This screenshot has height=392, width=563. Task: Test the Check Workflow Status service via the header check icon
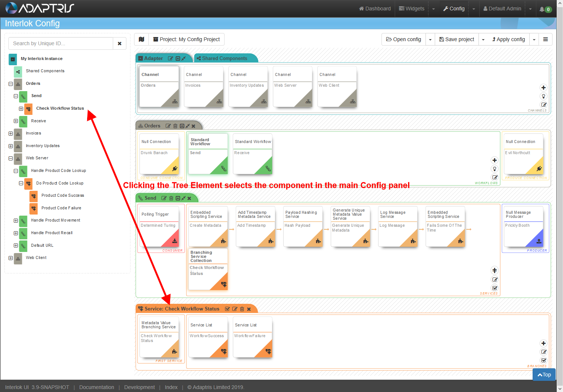tap(227, 309)
